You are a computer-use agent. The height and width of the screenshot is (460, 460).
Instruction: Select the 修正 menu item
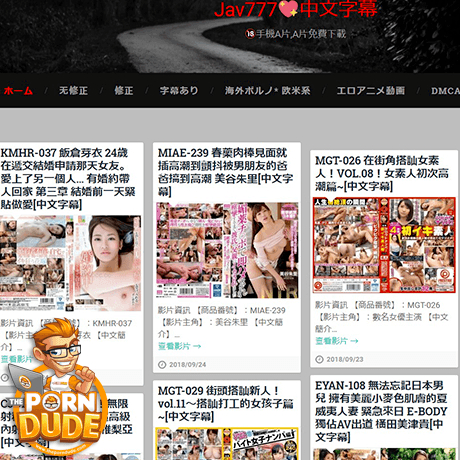124,91
